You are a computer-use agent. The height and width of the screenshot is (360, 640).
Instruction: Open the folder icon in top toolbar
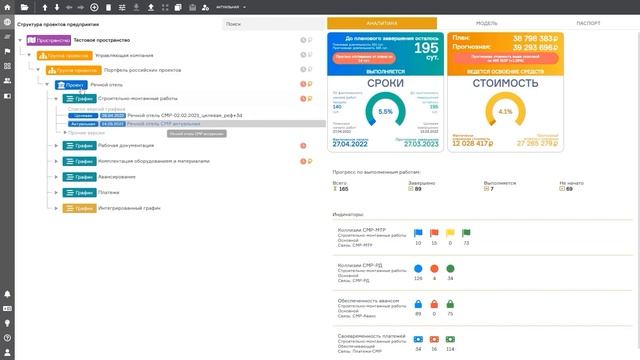click(x=24, y=7)
